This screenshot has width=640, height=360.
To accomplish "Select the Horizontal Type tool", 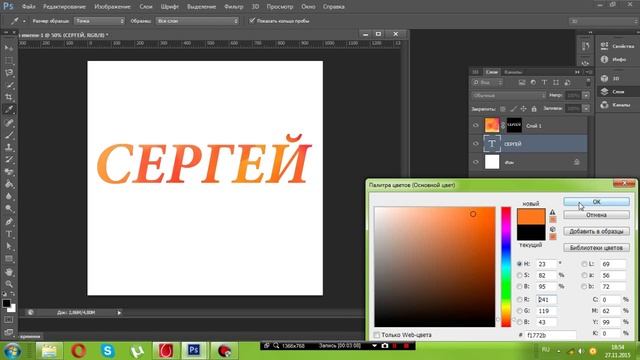I will [9, 234].
